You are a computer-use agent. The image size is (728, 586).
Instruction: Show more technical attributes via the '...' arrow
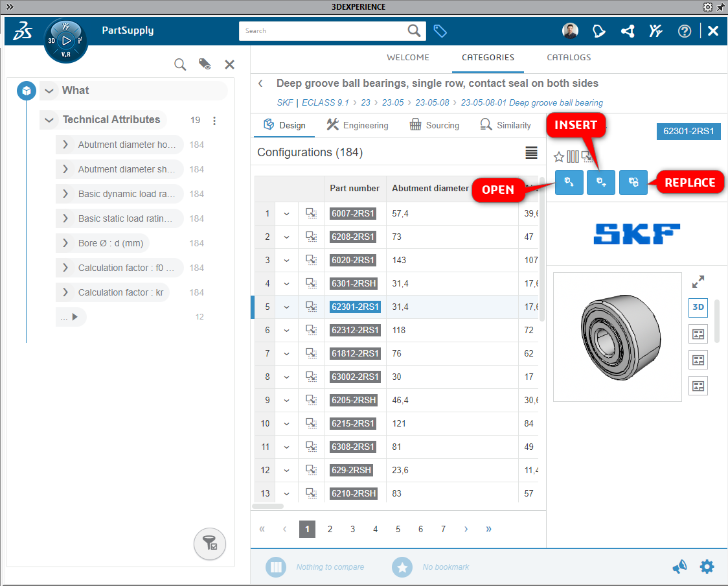tap(74, 317)
